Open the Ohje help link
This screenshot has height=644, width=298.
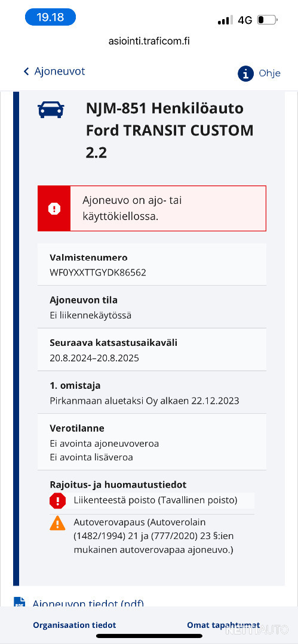269,73
